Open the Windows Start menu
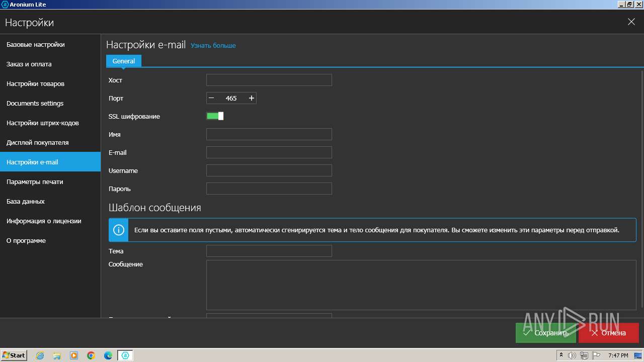This screenshot has width=644, height=362. coord(14,355)
